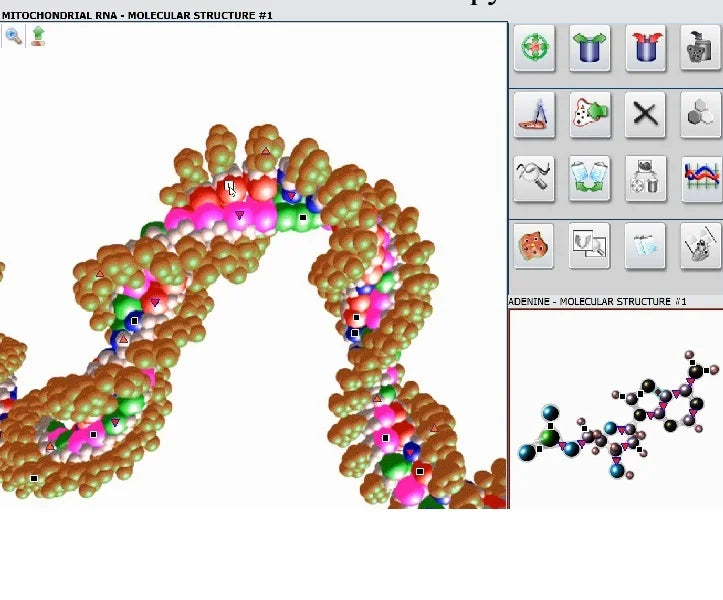Click the orange tissue sample icon
This screenshot has width=723, height=600.
tap(534, 246)
